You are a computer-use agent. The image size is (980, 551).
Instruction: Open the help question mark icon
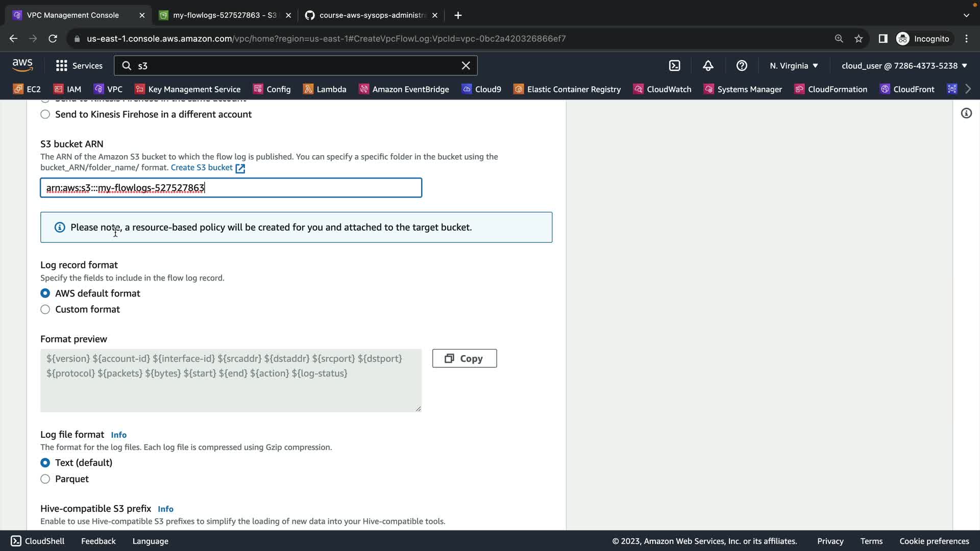click(742, 66)
